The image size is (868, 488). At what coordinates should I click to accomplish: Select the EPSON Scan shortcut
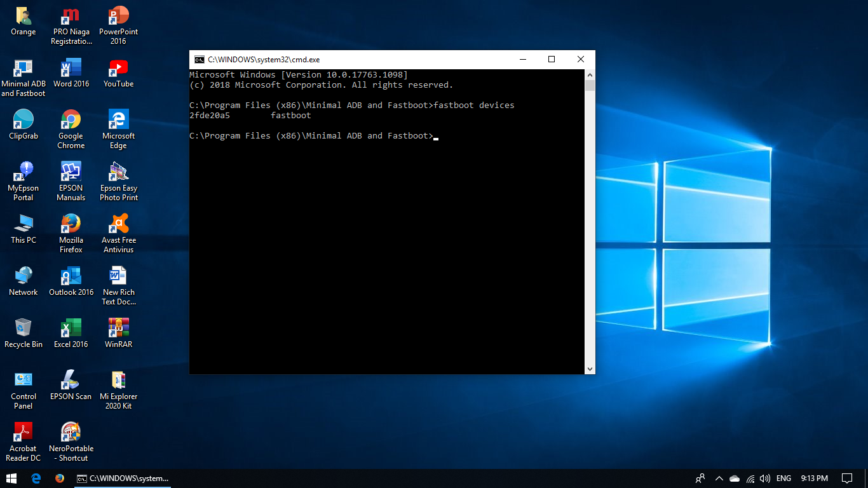coord(71,386)
